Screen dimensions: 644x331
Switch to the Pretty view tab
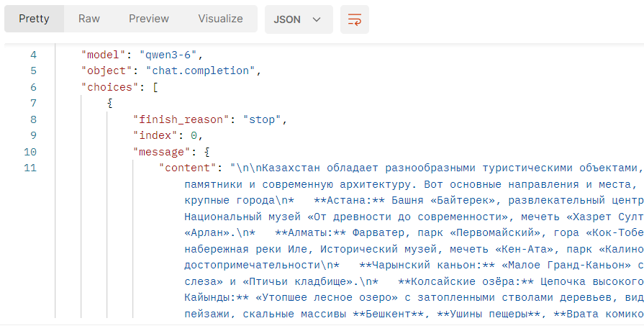pyautogui.click(x=34, y=19)
